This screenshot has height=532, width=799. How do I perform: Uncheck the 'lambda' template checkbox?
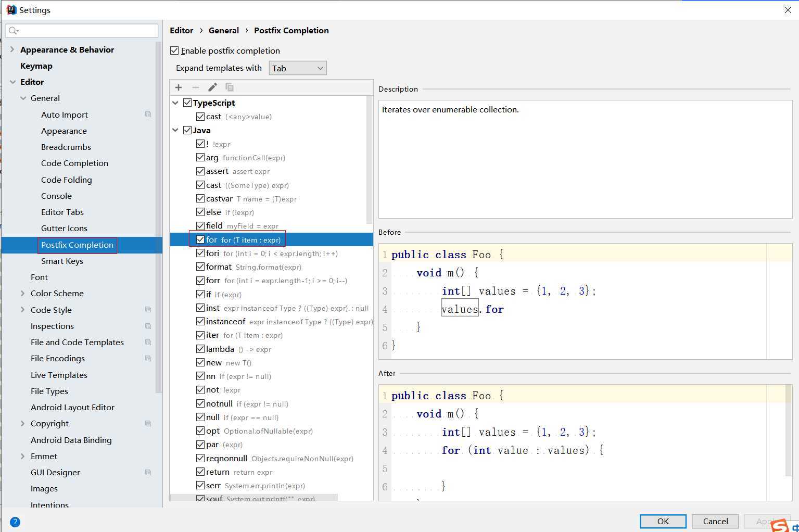pyautogui.click(x=200, y=349)
